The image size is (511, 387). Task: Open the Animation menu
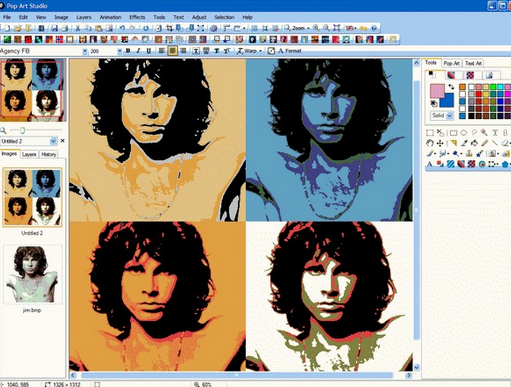(110, 17)
